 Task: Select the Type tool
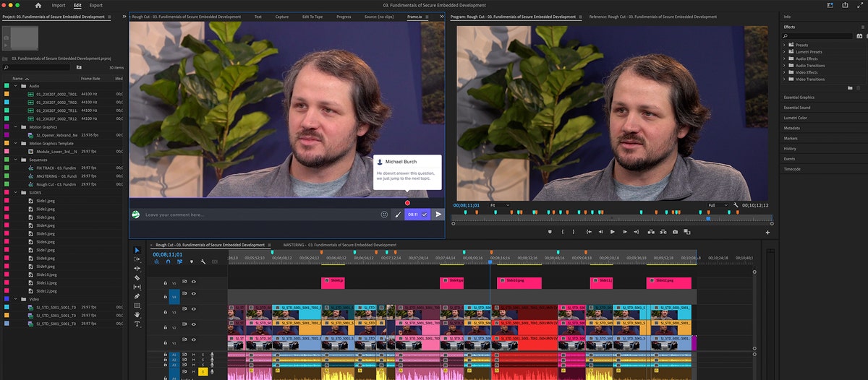click(137, 324)
